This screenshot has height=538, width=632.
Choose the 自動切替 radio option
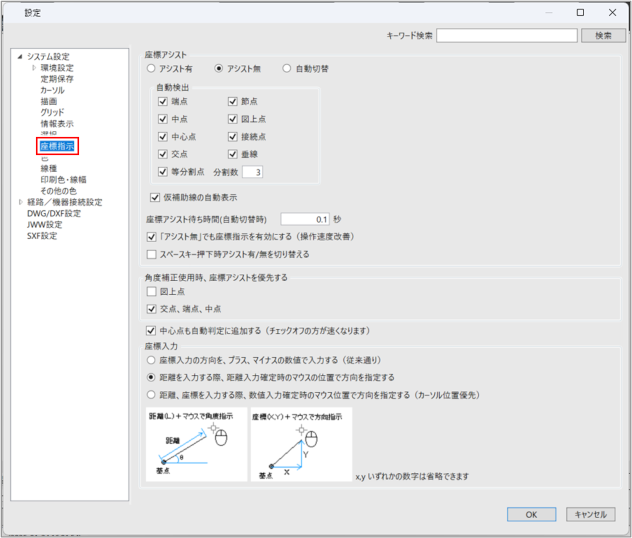tap(288, 69)
